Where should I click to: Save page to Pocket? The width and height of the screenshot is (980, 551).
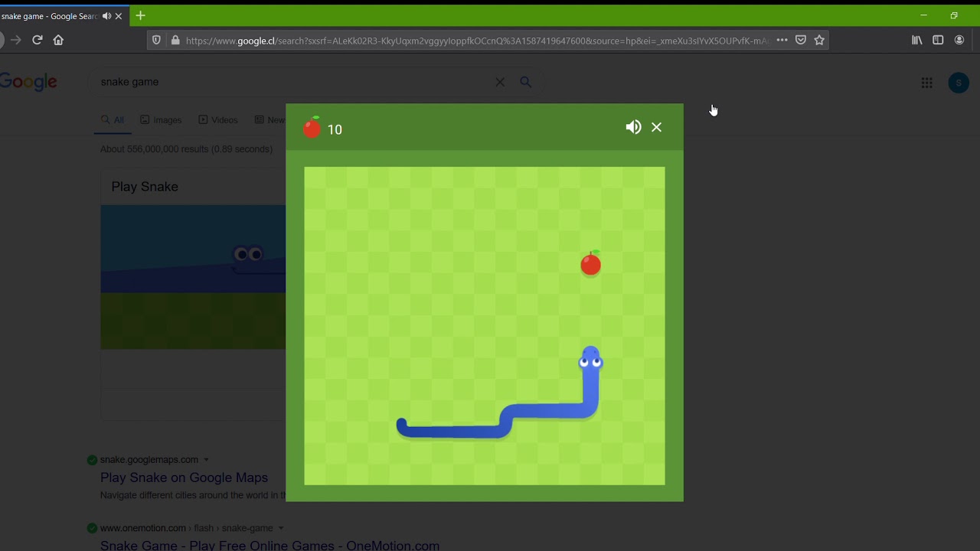pyautogui.click(x=801, y=40)
